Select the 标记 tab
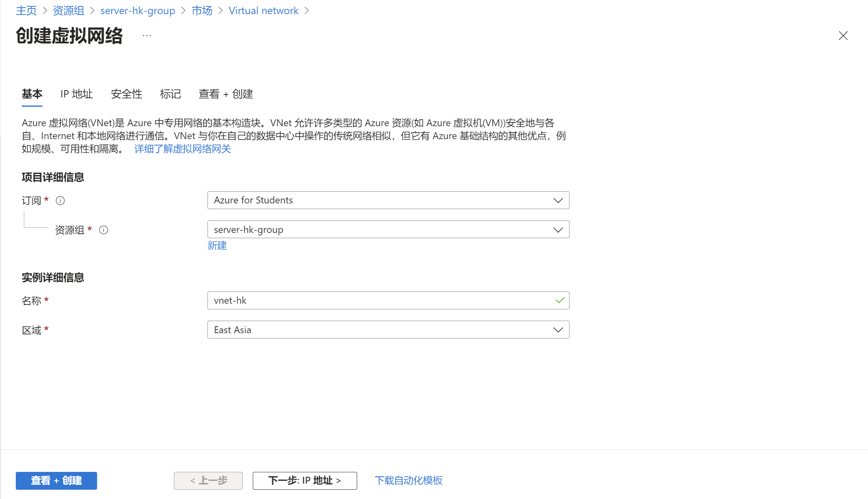Screen dimensions: 868x499 [170, 94]
